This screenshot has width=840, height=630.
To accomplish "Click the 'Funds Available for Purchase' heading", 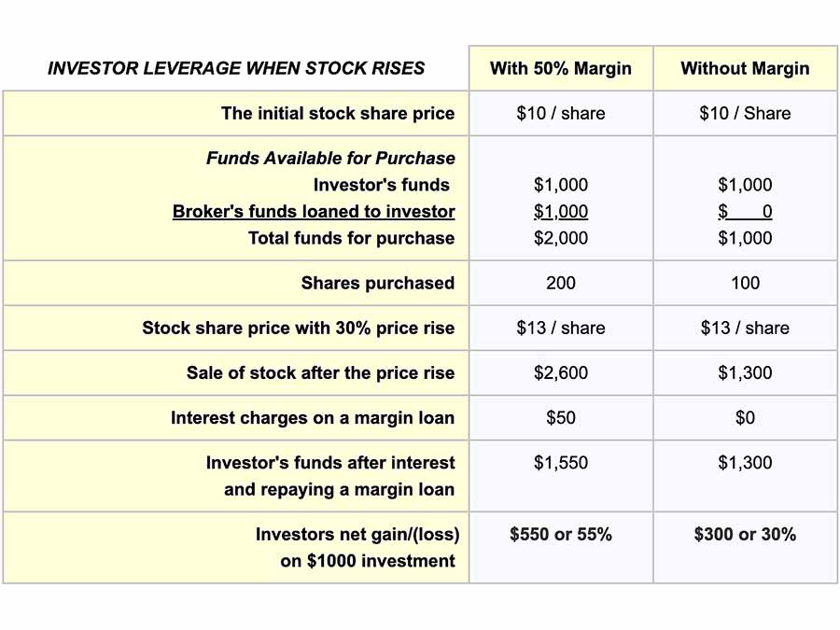I will tap(330, 158).
